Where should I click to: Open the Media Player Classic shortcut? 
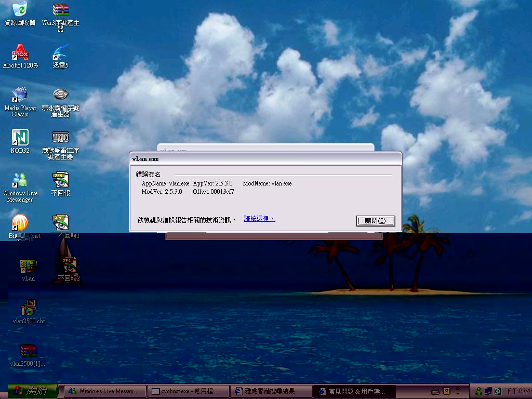coord(20,95)
